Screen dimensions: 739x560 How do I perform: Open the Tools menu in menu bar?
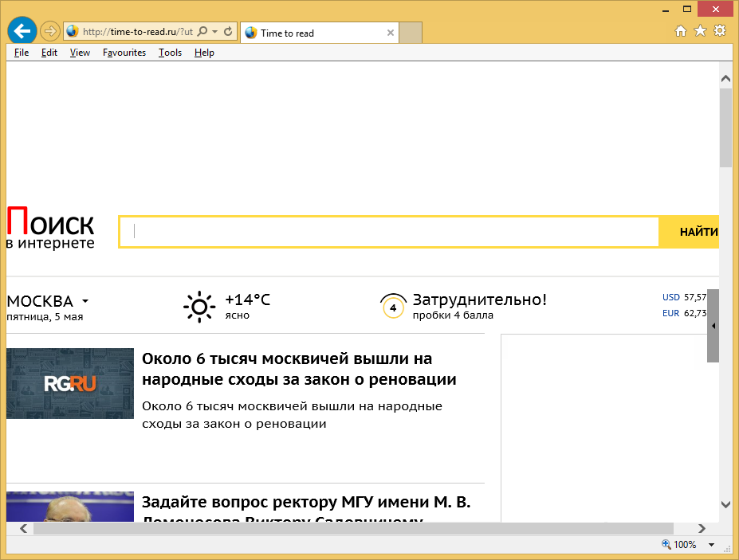coord(170,53)
